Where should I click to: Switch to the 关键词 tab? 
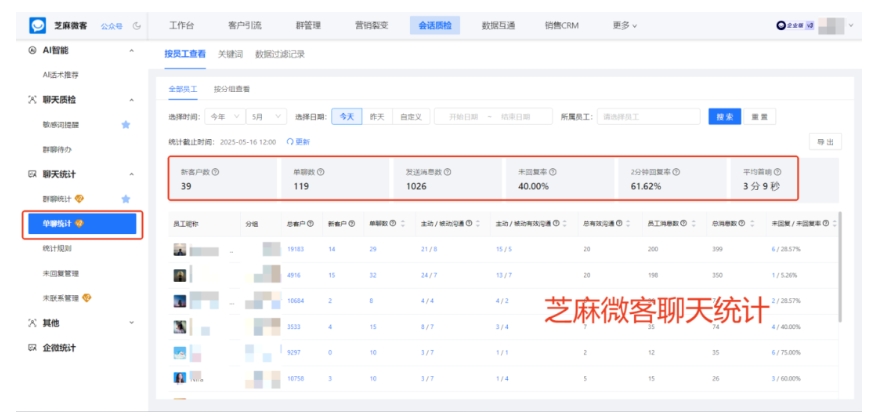(230, 54)
